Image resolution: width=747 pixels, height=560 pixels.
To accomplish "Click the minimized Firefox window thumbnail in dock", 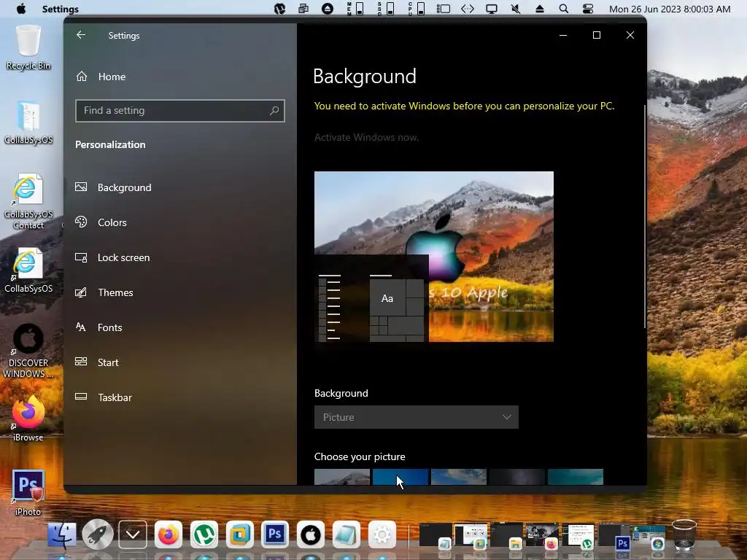I will (542, 536).
